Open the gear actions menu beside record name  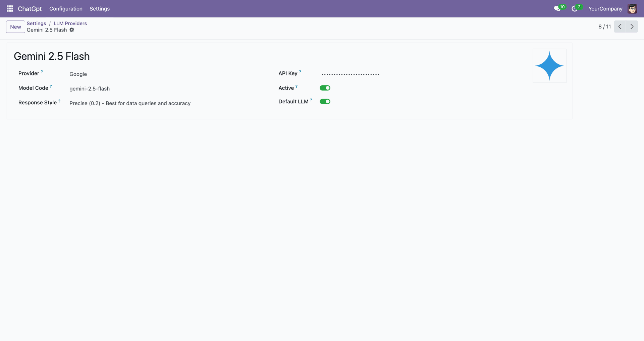tap(72, 30)
